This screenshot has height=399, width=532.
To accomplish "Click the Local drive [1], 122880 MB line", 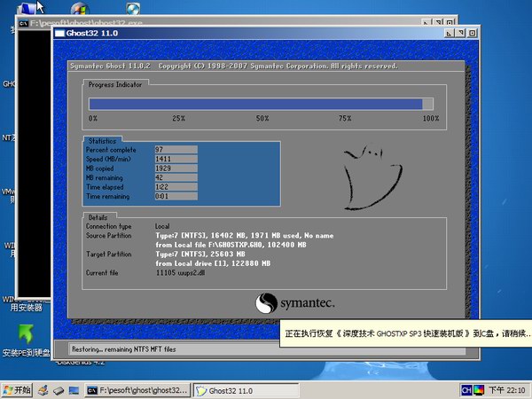I will (213, 263).
